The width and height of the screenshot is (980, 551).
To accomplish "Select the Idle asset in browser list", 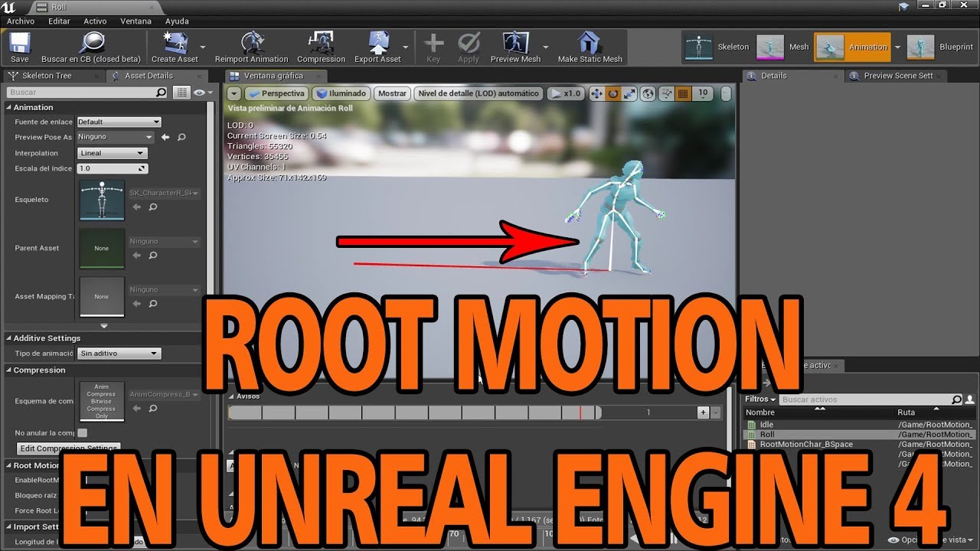I will (859, 425).
